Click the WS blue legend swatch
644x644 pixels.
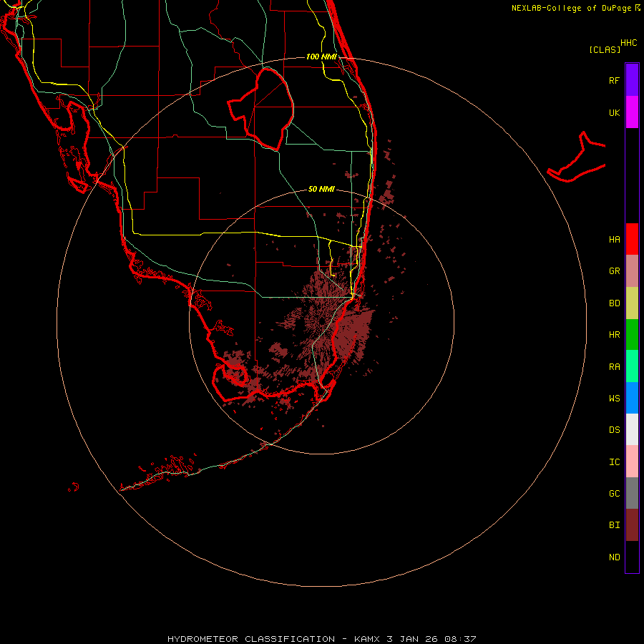(632, 398)
